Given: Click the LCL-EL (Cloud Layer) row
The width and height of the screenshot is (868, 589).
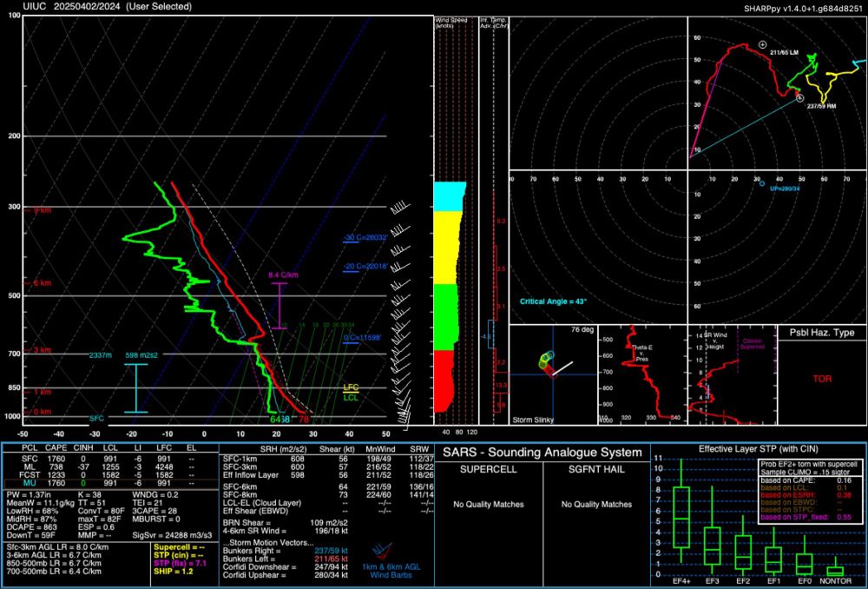Looking at the screenshot, I should (x=328, y=503).
